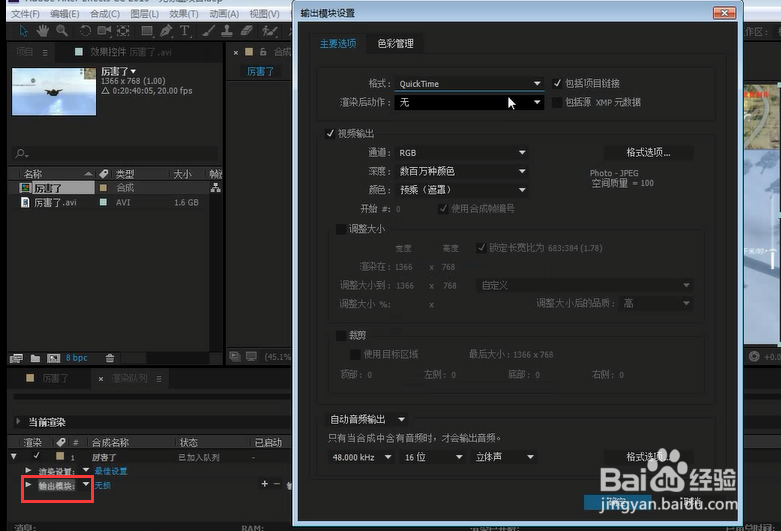Select the Eraser tool
781x531 pixels.
pyautogui.click(x=247, y=31)
